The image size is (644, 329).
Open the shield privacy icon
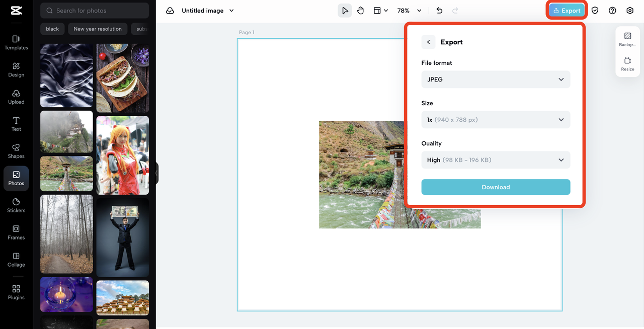(x=595, y=11)
